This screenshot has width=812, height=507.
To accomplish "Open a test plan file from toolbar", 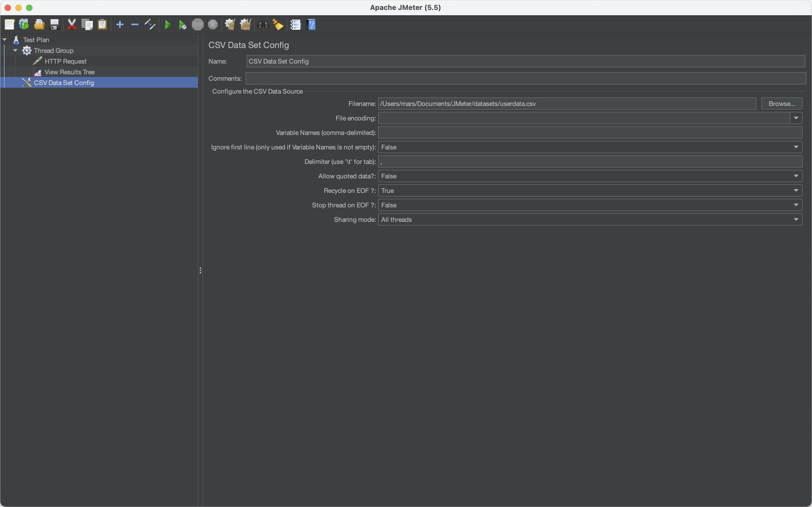I will [x=39, y=25].
